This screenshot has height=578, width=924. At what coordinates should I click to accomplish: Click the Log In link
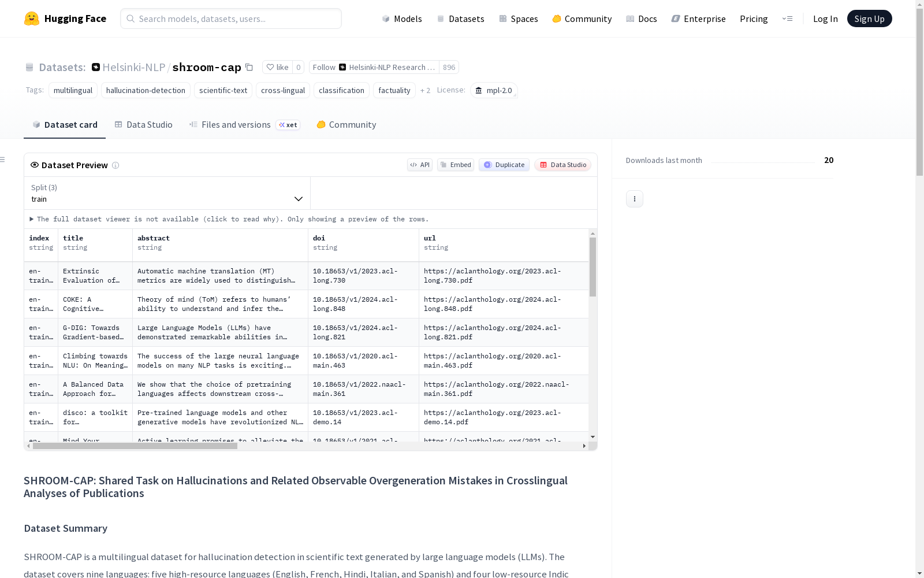pyautogui.click(x=825, y=18)
